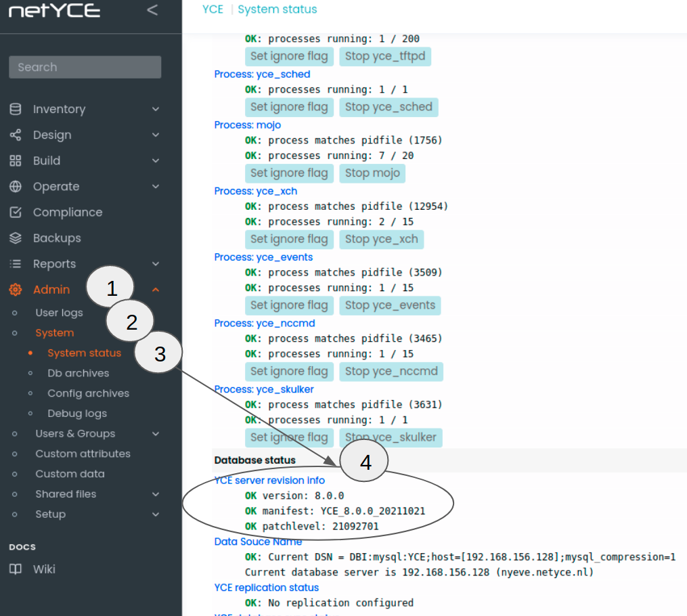Expand the Shared files chevron
The width and height of the screenshot is (687, 616).
[x=156, y=494]
